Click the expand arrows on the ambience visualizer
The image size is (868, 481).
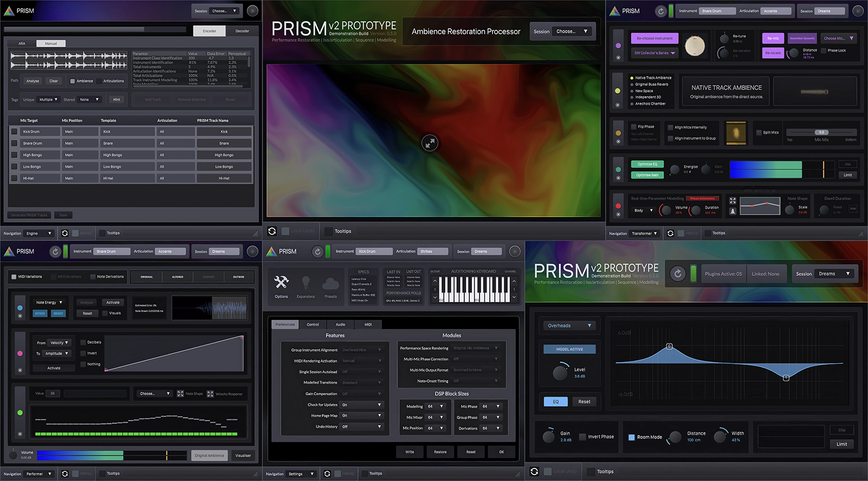pos(430,143)
